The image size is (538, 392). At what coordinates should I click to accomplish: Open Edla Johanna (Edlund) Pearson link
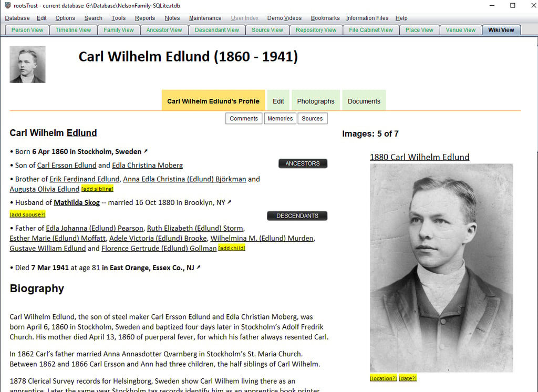(x=95, y=228)
